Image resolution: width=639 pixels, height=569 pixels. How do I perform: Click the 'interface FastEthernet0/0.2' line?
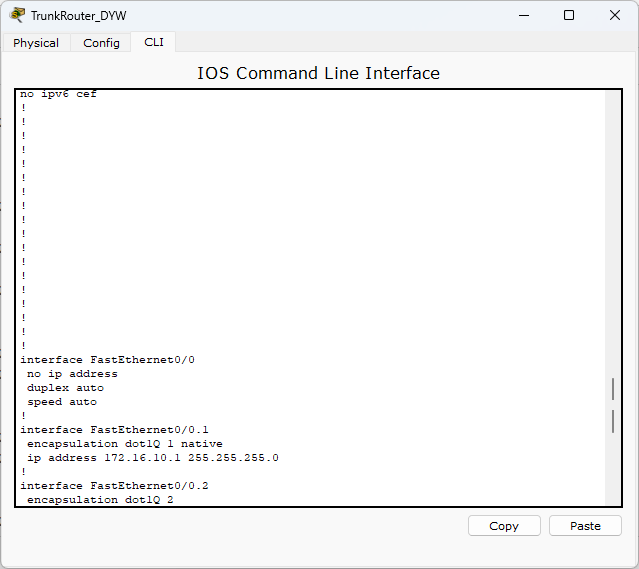pyautogui.click(x=115, y=485)
